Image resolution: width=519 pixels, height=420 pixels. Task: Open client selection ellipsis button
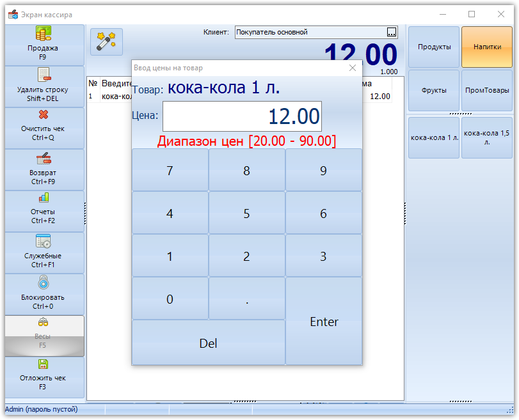click(392, 32)
